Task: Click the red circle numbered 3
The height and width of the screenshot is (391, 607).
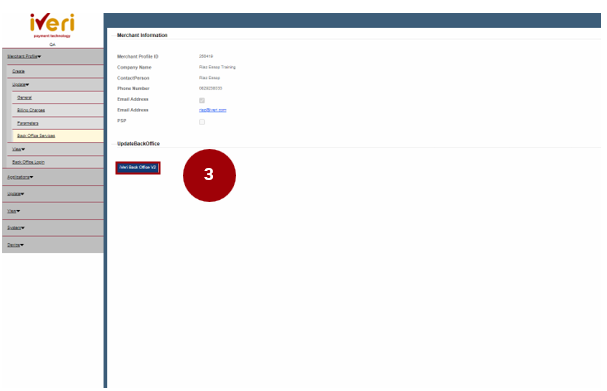Action: pyautogui.click(x=209, y=175)
